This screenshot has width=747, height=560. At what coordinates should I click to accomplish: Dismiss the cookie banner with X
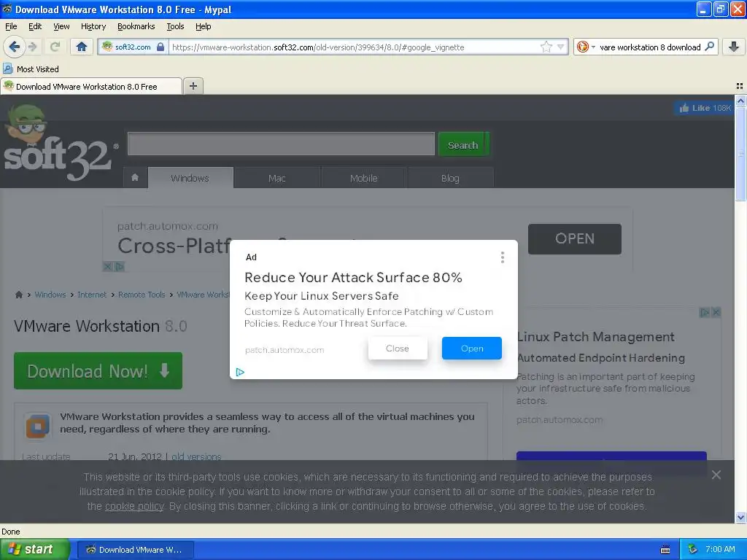(716, 475)
